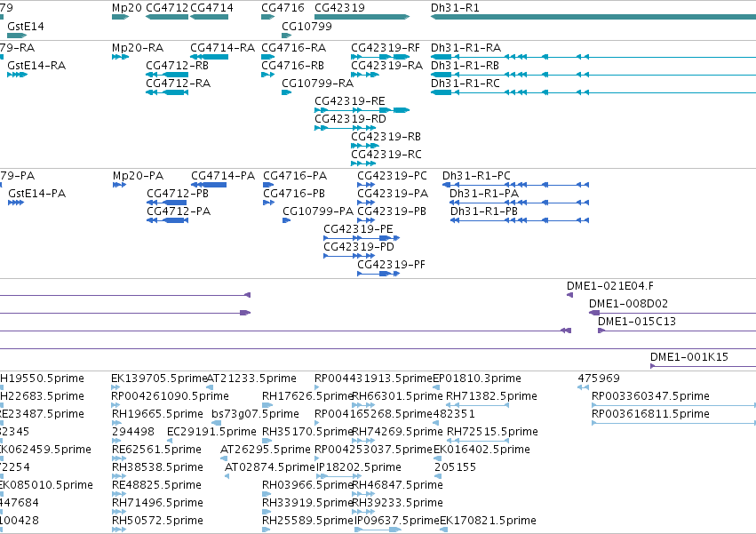This screenshot has width=756, height=534.
Task: Select the Dh31-R1 gene label
Action: coord(455,8)
